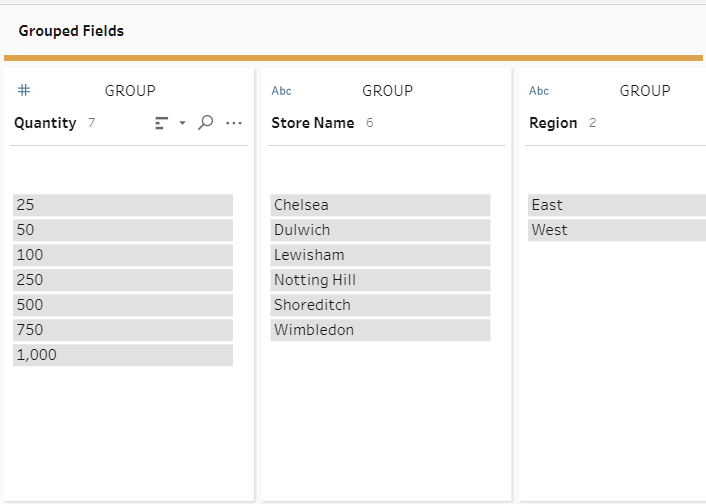The width and height of the screenshot is (706, 504).
Task: Select the 1,000 value in Quantity
Action: (x=122, y=355)
